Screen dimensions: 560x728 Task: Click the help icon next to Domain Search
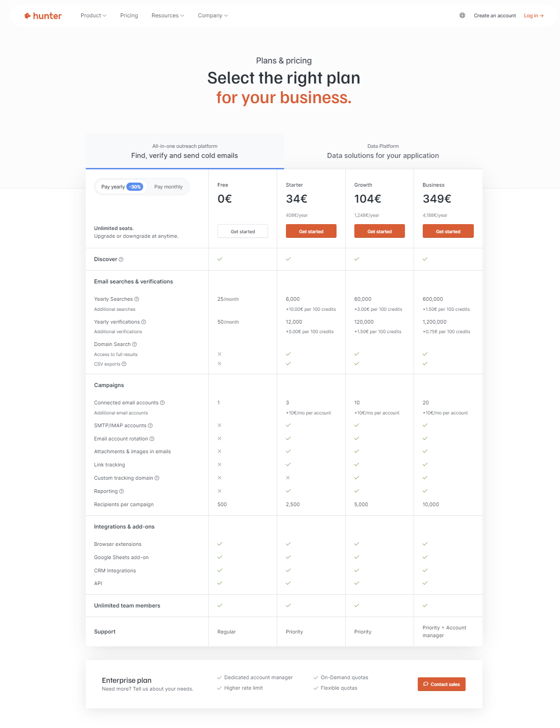135,345
